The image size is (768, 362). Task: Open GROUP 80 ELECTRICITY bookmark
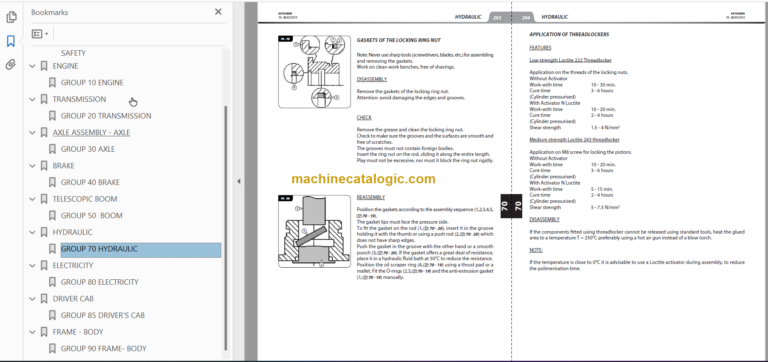(x=99, y=282)
